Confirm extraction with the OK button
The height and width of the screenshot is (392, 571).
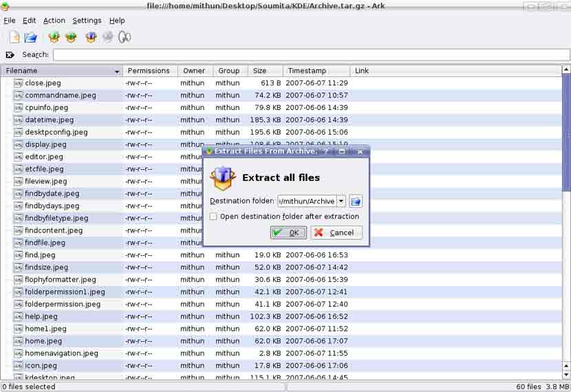point(288,233)
